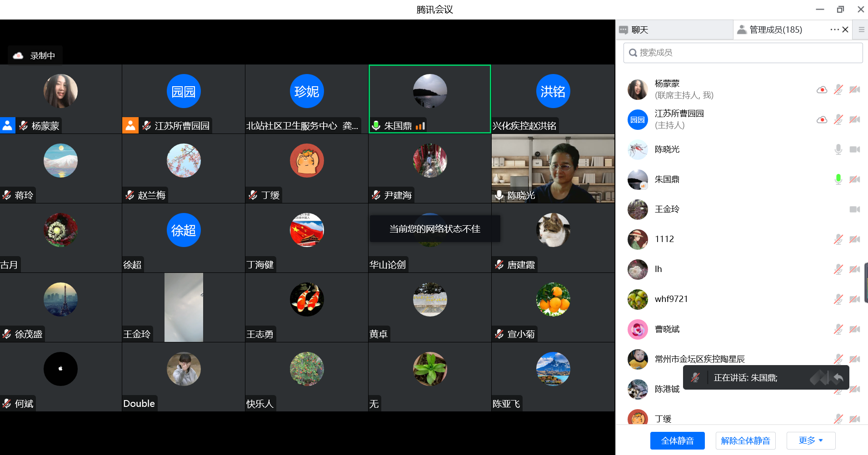
Task: Toggle 杨蒙蒙's microphone in member list
Action: (x=838, y=89)
